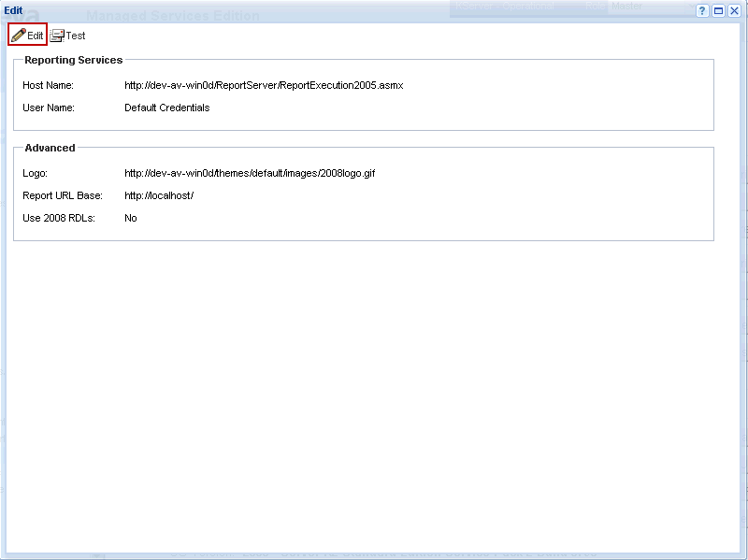Select the Use 2008 RDLs 'No' value
Image resolution: width=748 pixels, height=560 pixels.
click(x=131, y=218)
